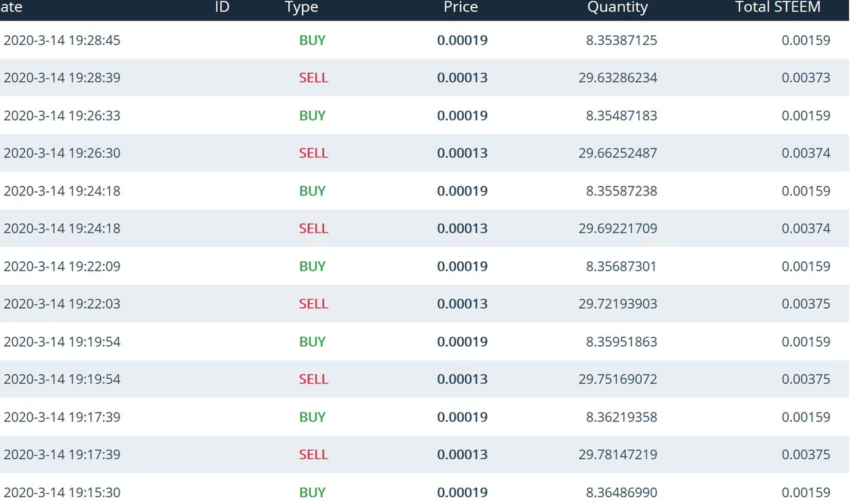Click the 19:24:18 date in the SELL row

click(x=62, y=229)
